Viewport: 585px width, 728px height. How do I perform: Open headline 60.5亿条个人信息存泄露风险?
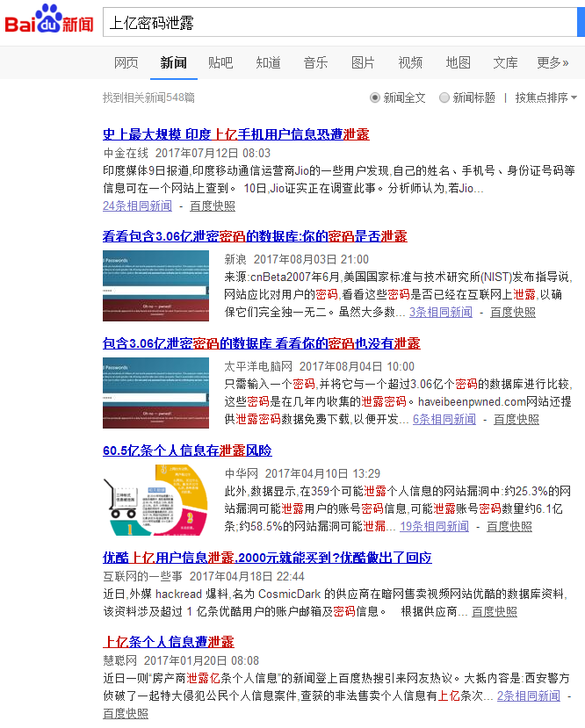click(x=187, y=450)
